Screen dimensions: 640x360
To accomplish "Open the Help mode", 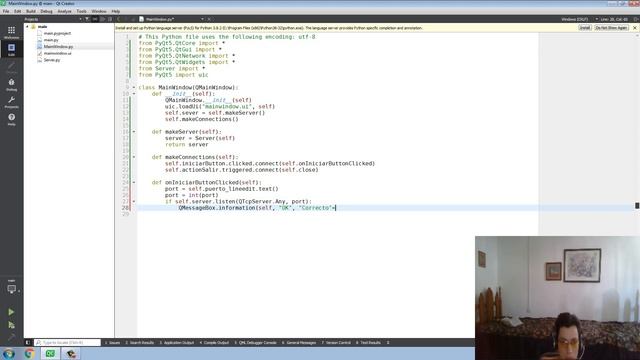I will (11, 119).
